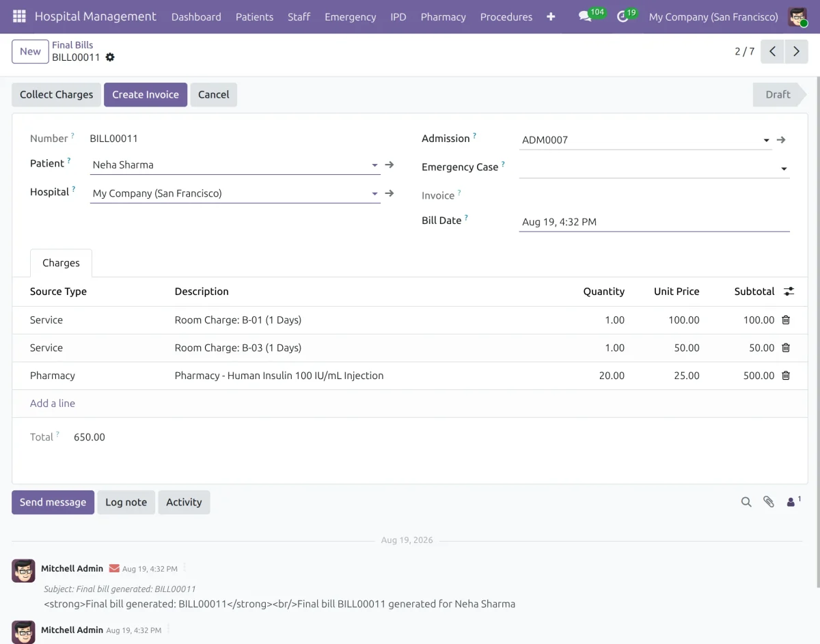The height and width of the screenshot is (644, 820).
Task: Open the Patients menu
Action: click(x=254, y=16)
